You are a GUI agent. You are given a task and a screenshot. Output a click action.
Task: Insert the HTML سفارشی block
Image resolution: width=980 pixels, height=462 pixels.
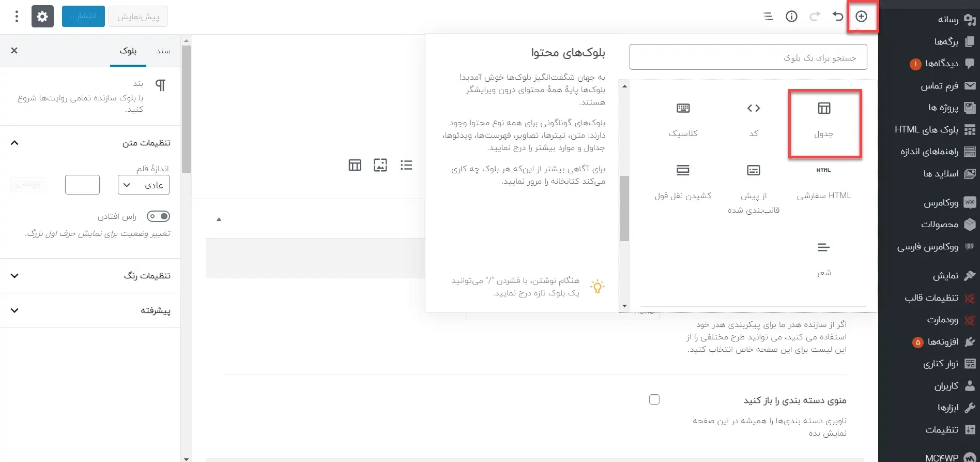pyautogui.click(x=824, y=183)
